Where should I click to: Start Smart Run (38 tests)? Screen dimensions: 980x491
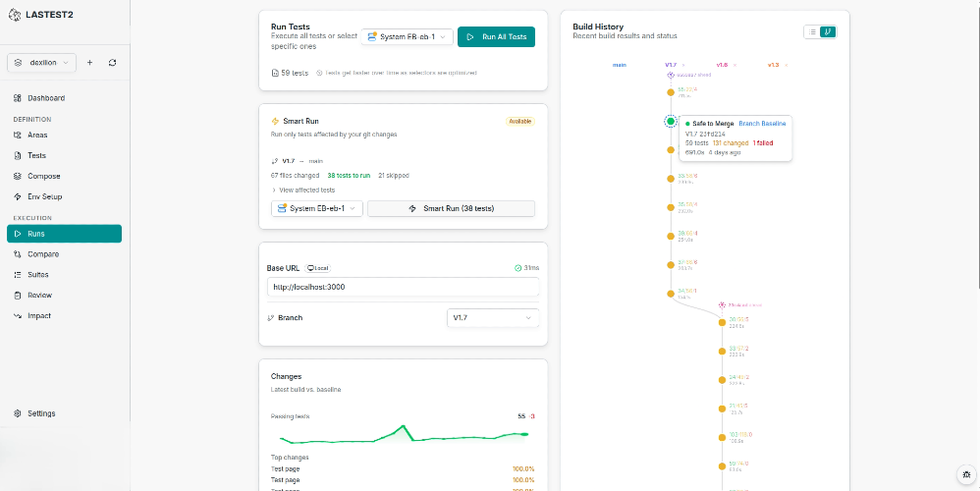click(x=451, y=208)
